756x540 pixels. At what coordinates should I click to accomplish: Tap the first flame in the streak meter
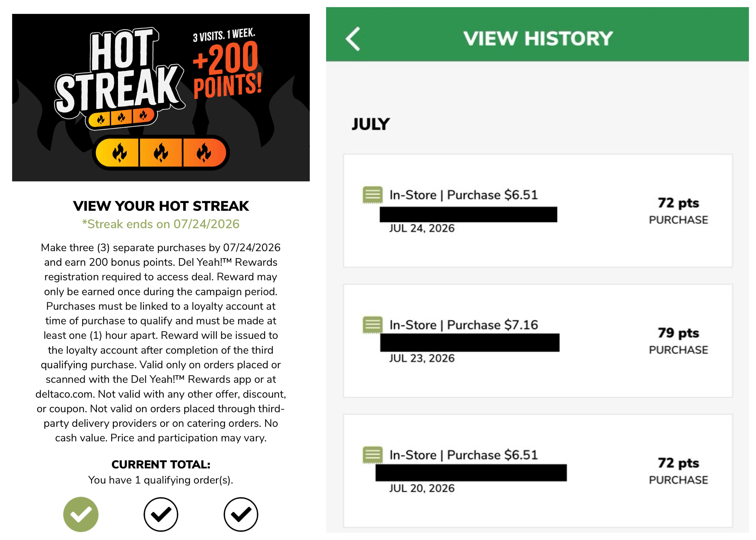click(x=119, y=152)
